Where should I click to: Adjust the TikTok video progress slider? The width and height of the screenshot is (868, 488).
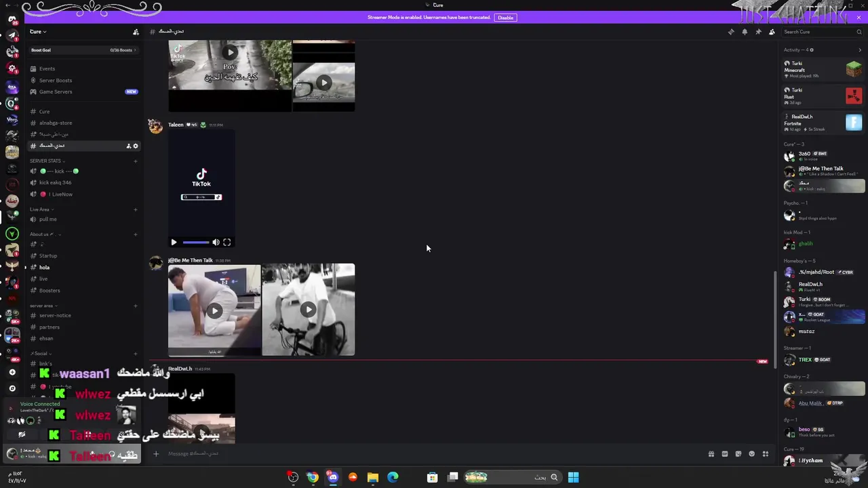[x=195, y=242]
